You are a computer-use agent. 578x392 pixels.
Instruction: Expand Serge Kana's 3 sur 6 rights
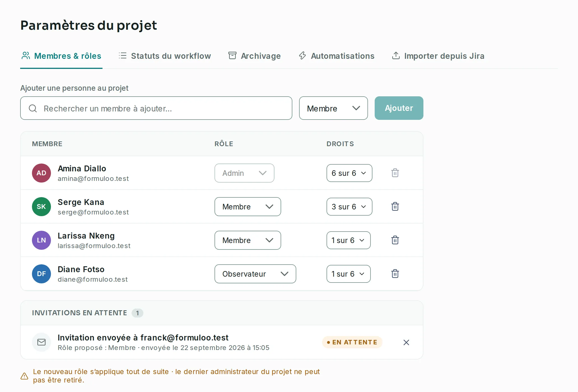coord(349,207)
